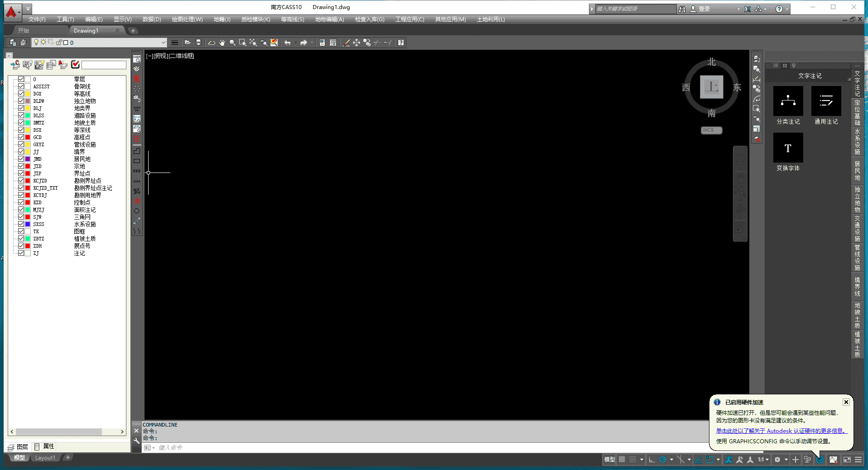
Task: Uncheck visibility of the GCD layer
Action: click(21, 137)
